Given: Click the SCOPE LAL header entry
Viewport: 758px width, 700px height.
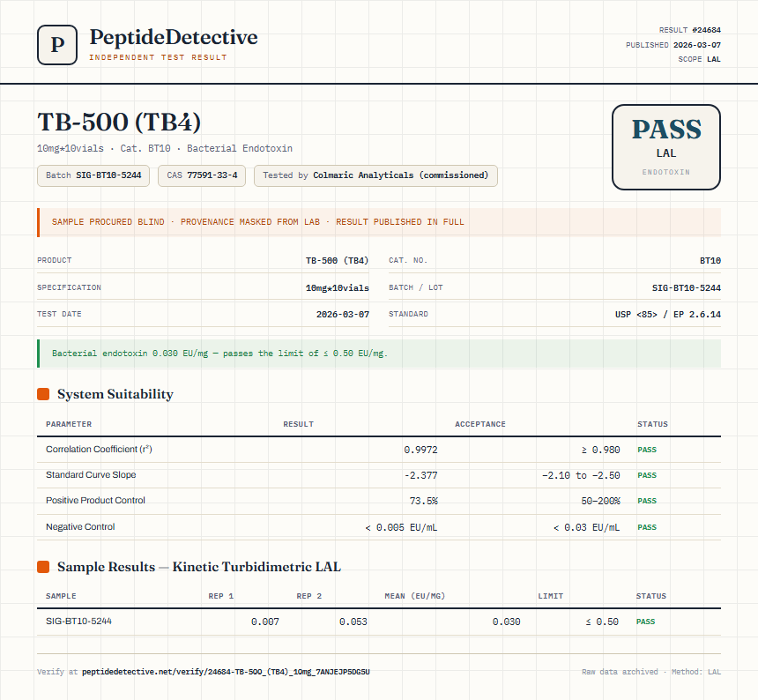Looking at the screenshot, I should pos(699,59).
